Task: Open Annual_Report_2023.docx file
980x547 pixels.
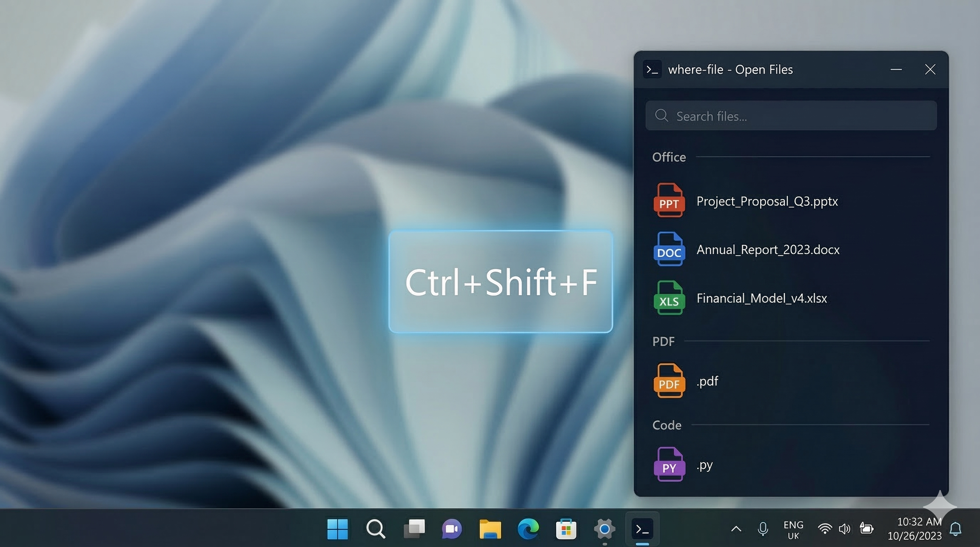Action: click(768, 250)
